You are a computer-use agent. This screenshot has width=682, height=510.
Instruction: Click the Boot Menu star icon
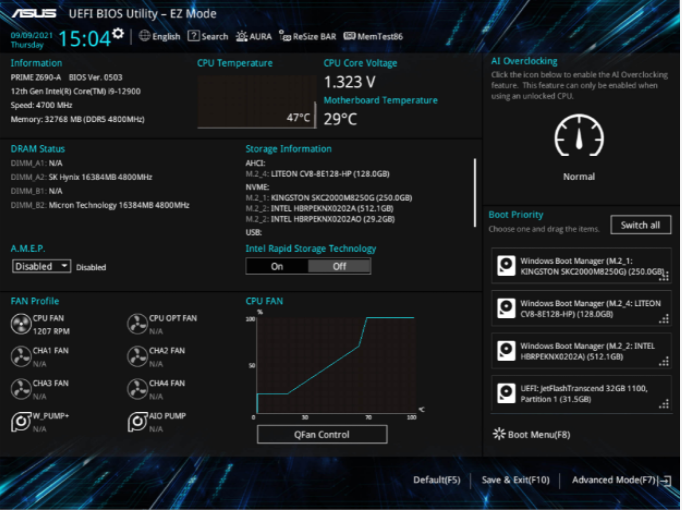pos(499,434)
